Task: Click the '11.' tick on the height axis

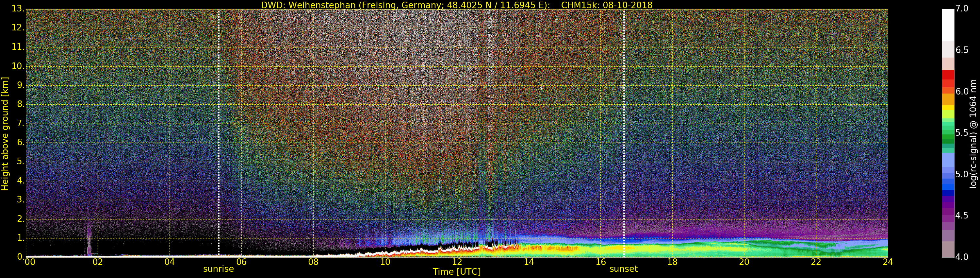Action: (x=18, y=47)
